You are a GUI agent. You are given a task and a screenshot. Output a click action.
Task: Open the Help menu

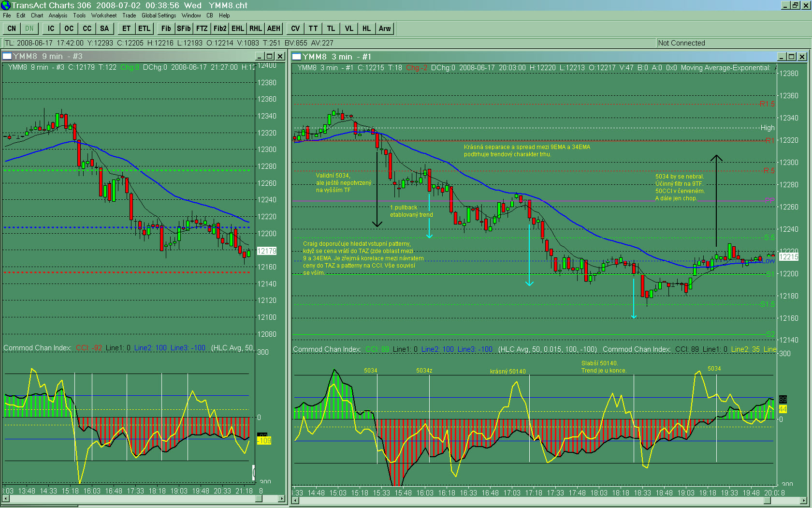pyautogui.click(x=224, y=15)
